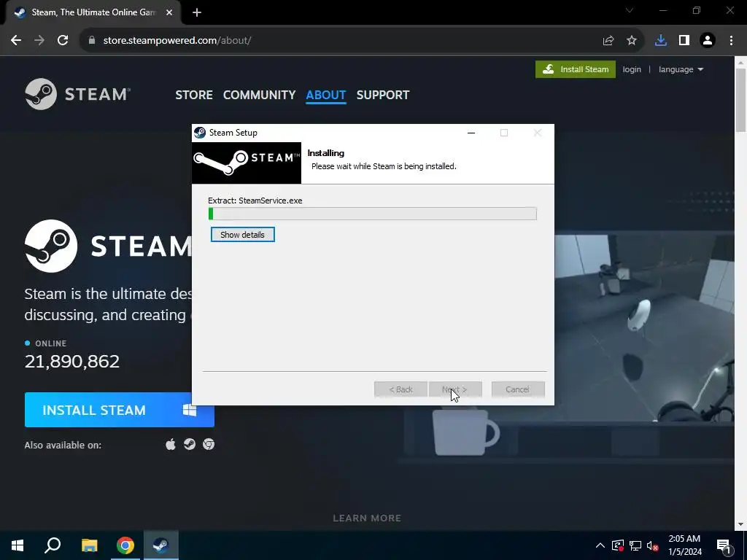Click the tab search chevron in Chrome
The height and width of the screenshot is (560, 747).
coord(630,10)
